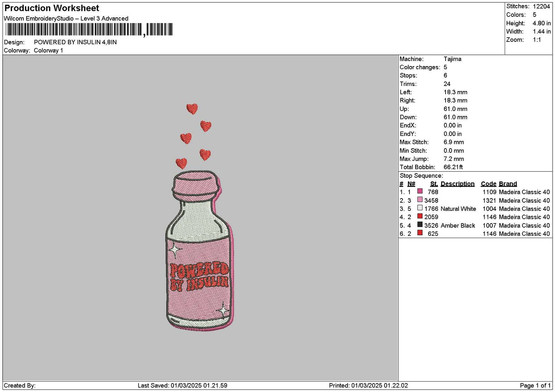This screenshot has height=392, width=555.
Task: Click code 1007 in the stop sequence
Action: tap(489, 226)
